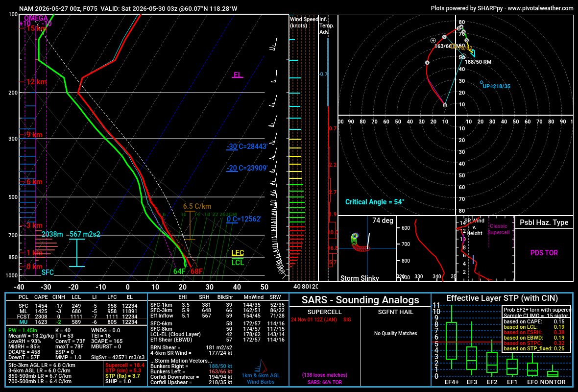
Task: Select the ML parcel row in table
Action: pyautogui.click(x=77, y=311)
